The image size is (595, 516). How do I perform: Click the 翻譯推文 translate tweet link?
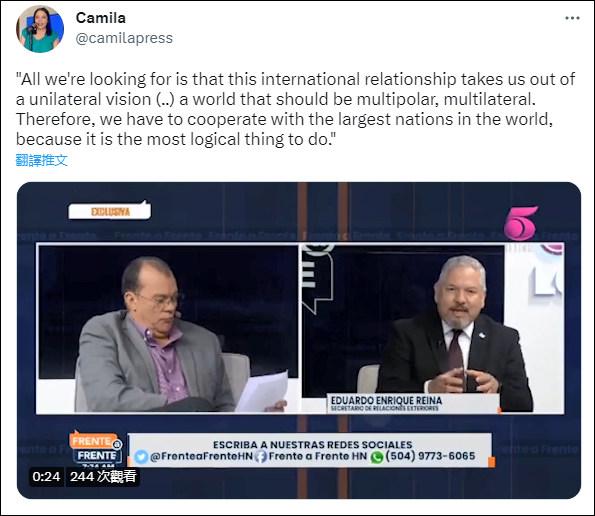click(42, 160)
